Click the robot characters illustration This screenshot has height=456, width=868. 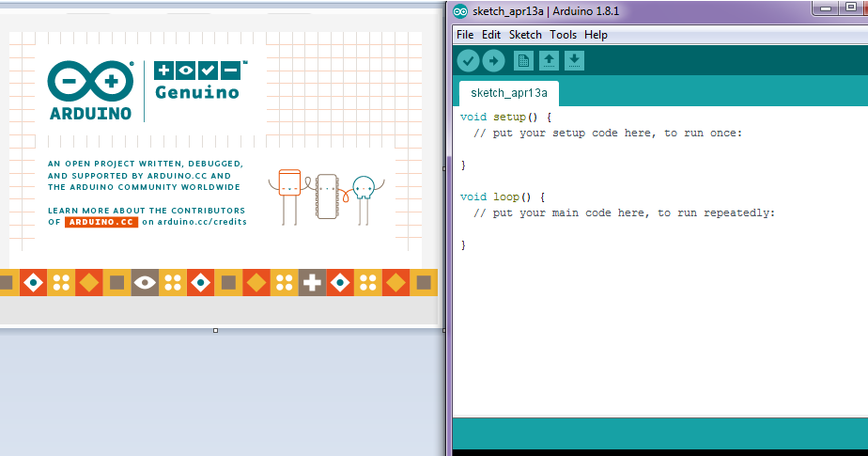[327, 197]
